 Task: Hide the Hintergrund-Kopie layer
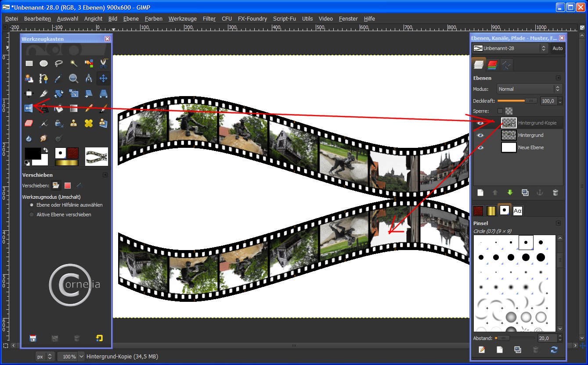coord(480,123)
